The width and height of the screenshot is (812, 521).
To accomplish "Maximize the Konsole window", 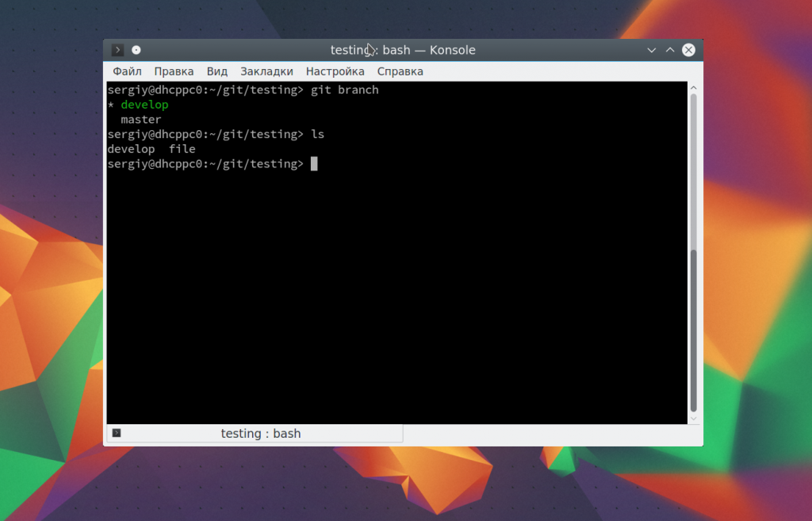I will 670,50.
